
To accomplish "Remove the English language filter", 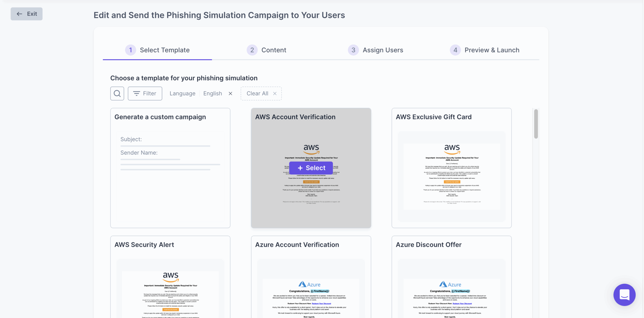I will click(x=230, y=93).
